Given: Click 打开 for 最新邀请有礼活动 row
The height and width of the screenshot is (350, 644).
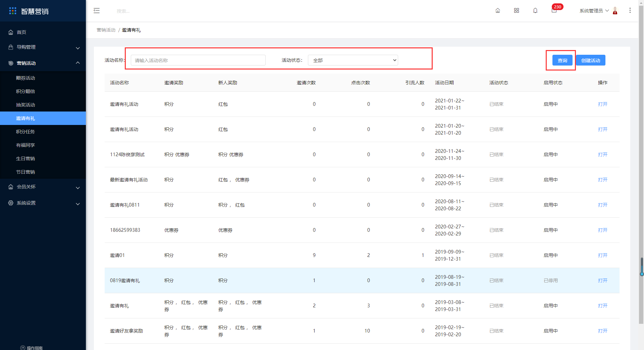Looking at the screenshot, I should 602,180.
